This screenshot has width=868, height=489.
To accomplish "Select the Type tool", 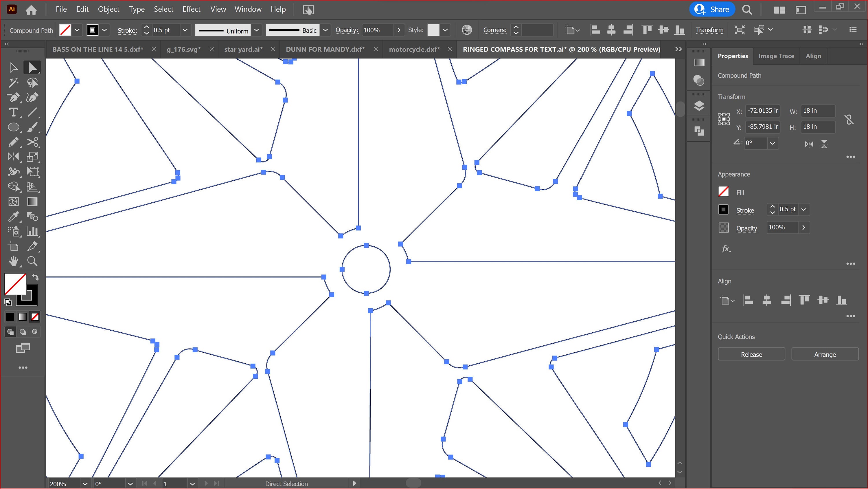I will pyautogui.click(x=14, y=112).
